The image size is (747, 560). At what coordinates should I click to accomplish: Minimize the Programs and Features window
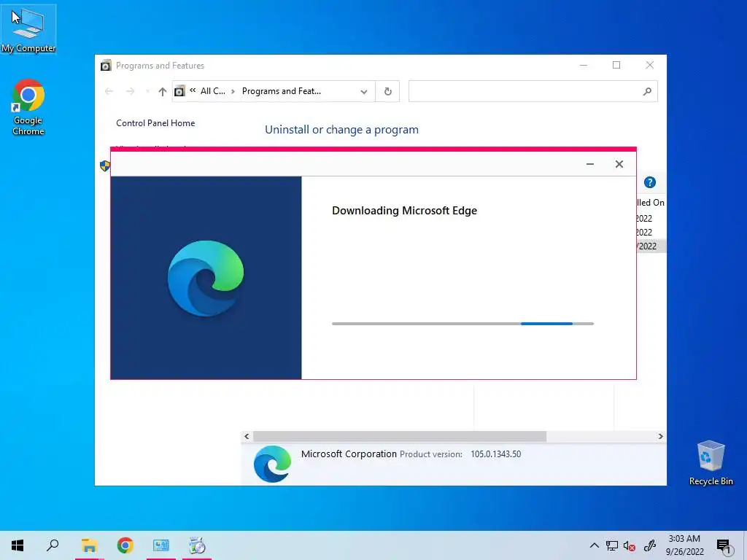pyautogui.click(x=584, y=65)
